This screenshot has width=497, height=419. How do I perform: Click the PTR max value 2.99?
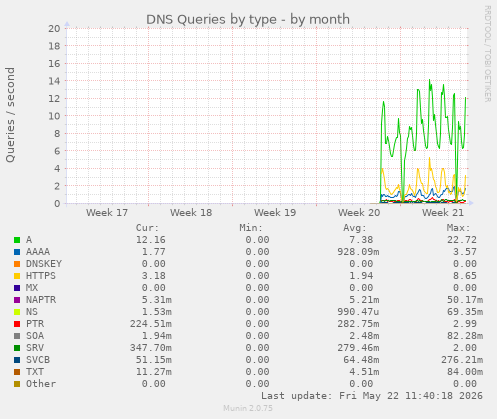[465, 324]
